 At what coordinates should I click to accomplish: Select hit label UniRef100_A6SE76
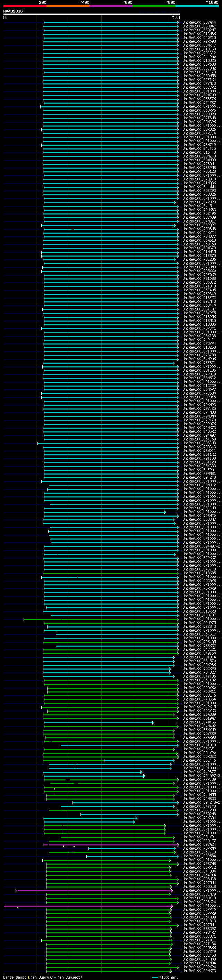(199, 99)
